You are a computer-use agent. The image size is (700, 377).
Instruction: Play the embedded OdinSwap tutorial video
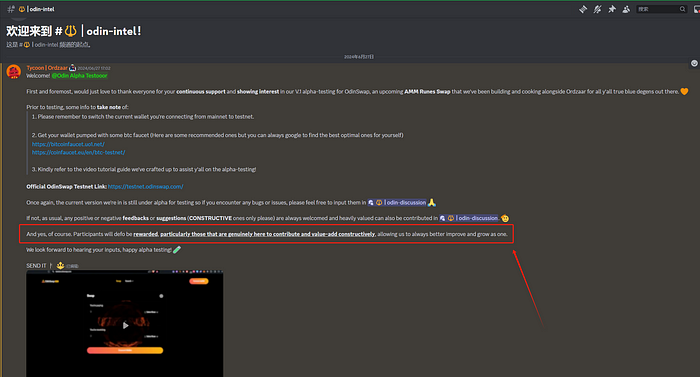coord(125,325)
